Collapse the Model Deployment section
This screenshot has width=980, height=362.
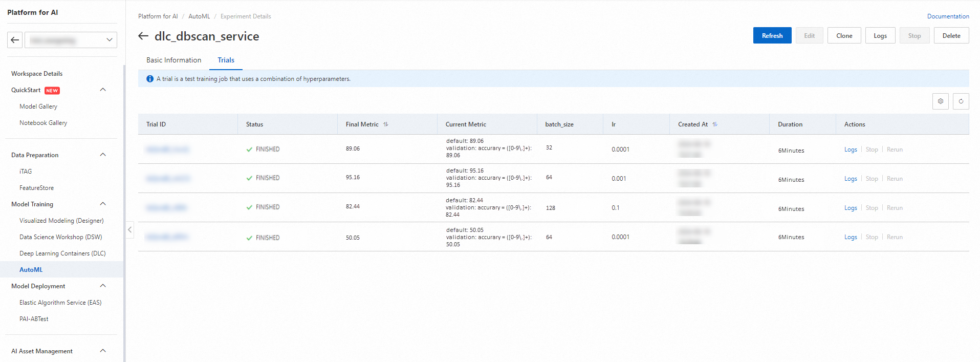click(103, 286)
